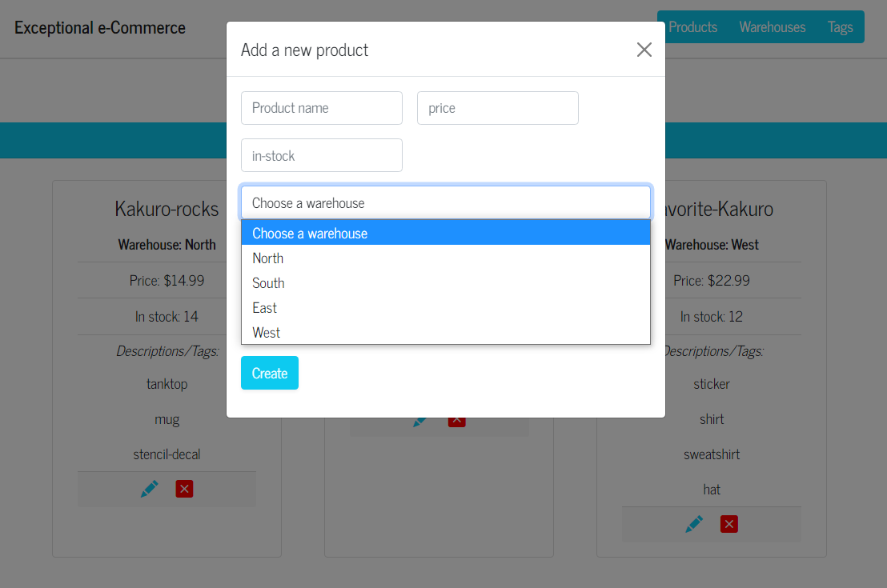The image size is (887, 588).
Task: Focus the price input field
Action: 498,108
